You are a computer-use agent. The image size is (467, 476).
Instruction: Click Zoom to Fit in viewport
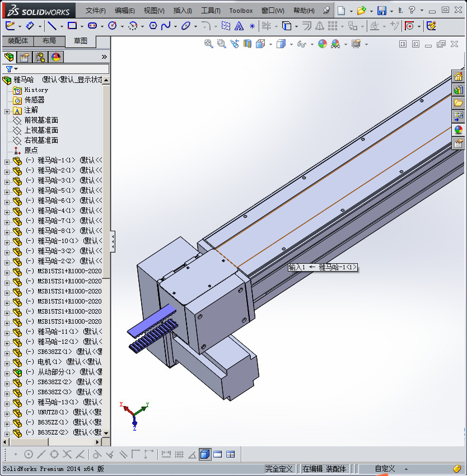coord(208,44)
